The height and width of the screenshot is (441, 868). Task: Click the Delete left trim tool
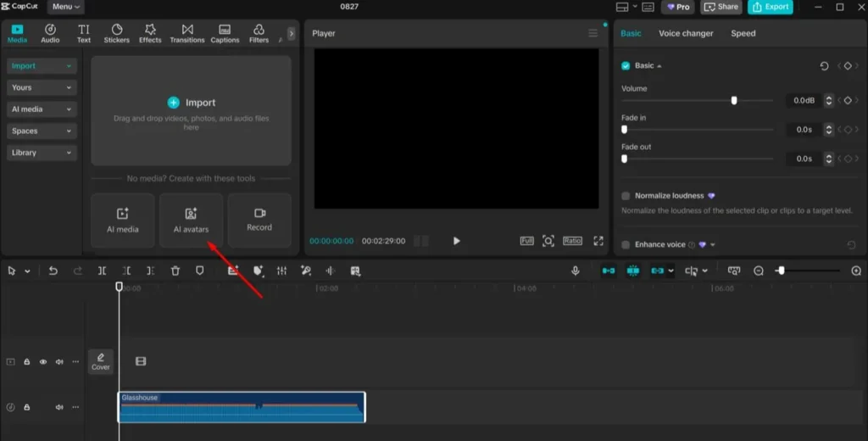126,271
